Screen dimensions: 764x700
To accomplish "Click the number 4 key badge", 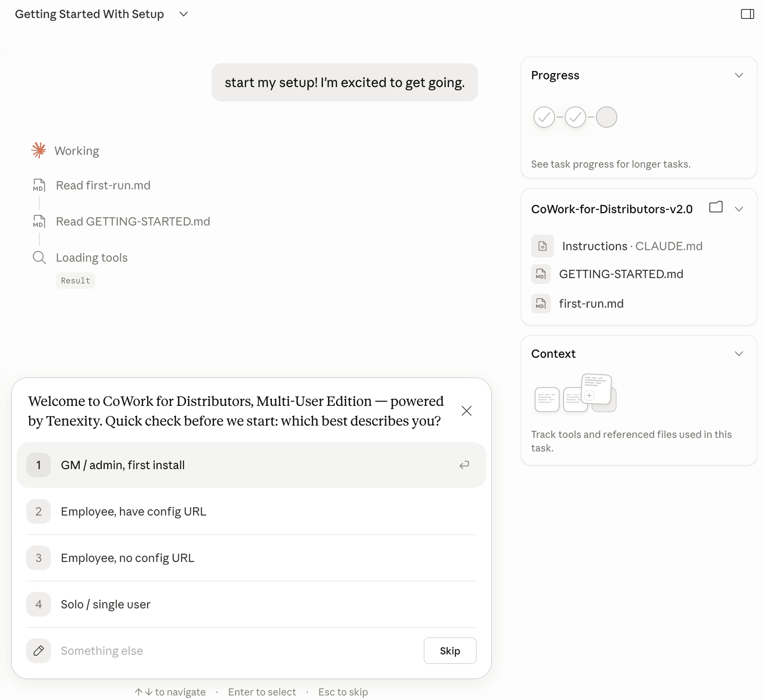I will tap(39, 604).
